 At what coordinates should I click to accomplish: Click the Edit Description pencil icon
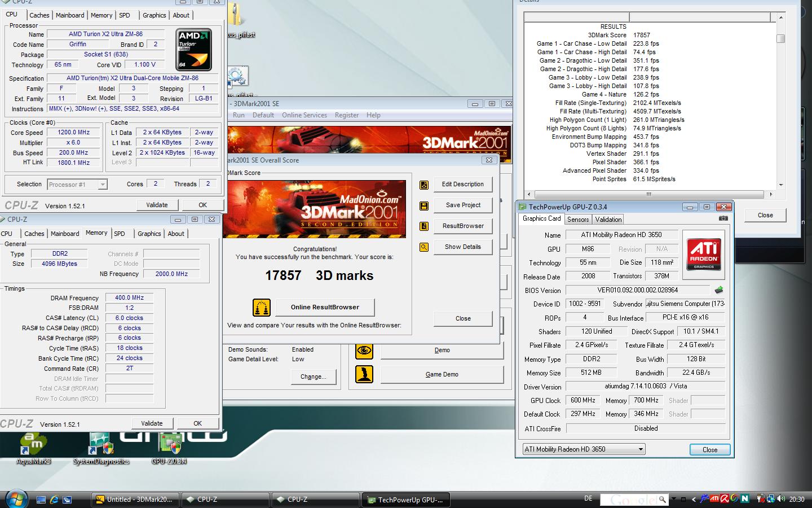[423, 185]
